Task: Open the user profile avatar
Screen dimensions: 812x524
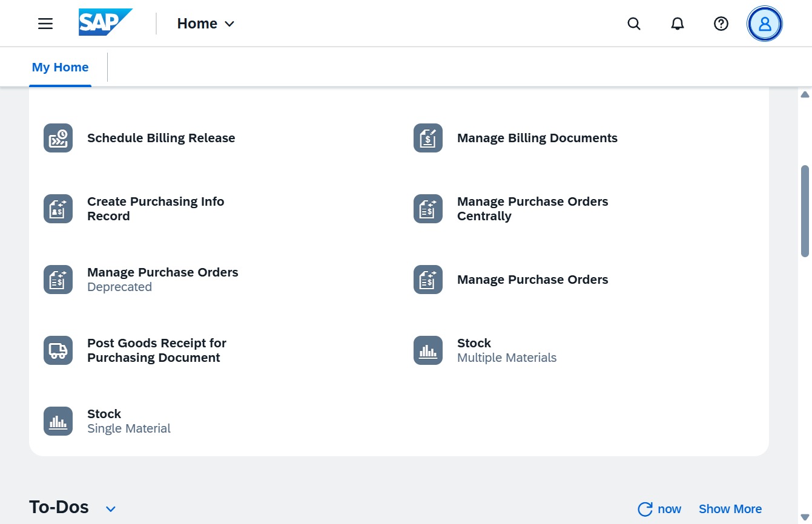Action: (x=765, y=24)
